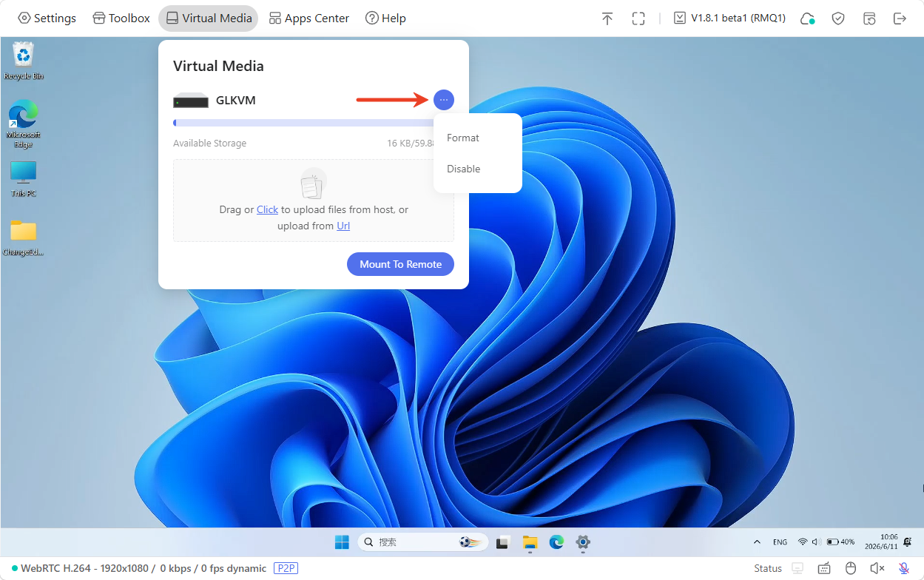Click firmware version V1.8.1 beta1 (RMQ1)

729,18
